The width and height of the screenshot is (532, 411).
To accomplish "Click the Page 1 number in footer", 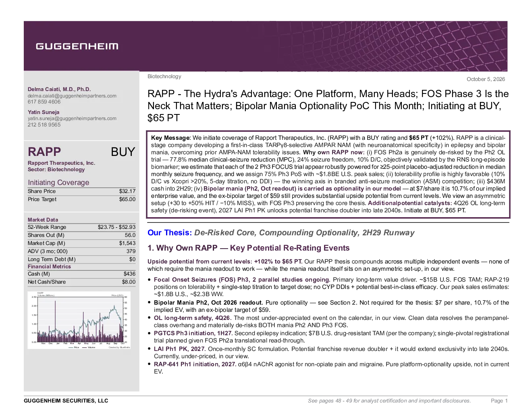I will [499, 401].
